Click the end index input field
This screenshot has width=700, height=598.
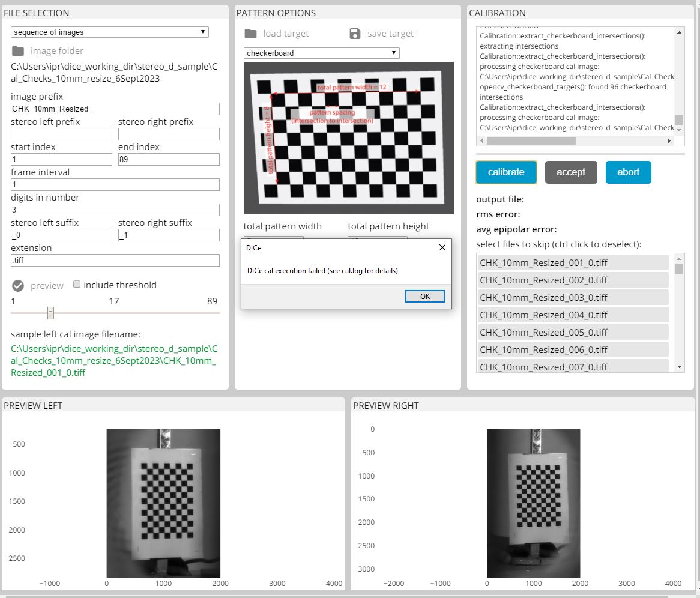pyautogui.click(x=169, y=159)
